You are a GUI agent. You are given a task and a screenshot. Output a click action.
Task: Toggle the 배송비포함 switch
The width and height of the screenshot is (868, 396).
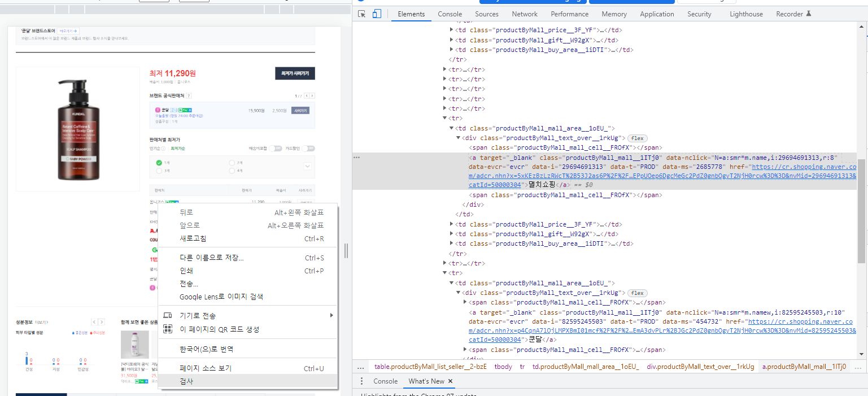(x=275, y=149)
